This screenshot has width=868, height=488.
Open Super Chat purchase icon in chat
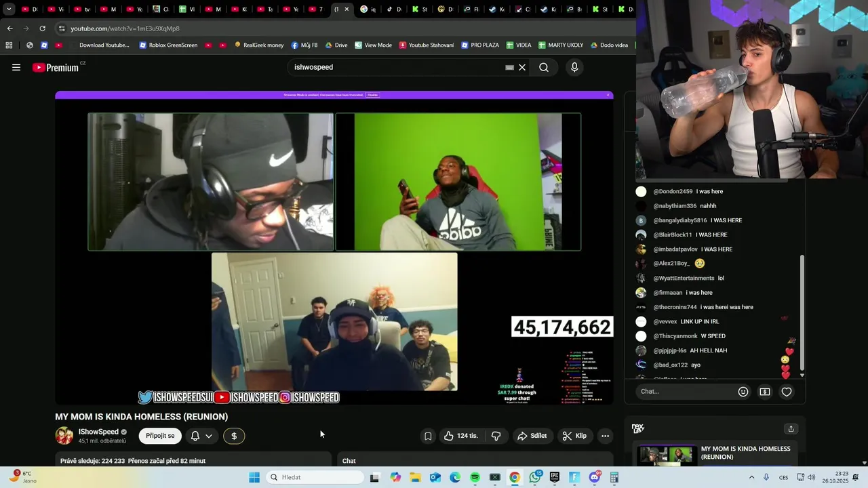[765, 392]
